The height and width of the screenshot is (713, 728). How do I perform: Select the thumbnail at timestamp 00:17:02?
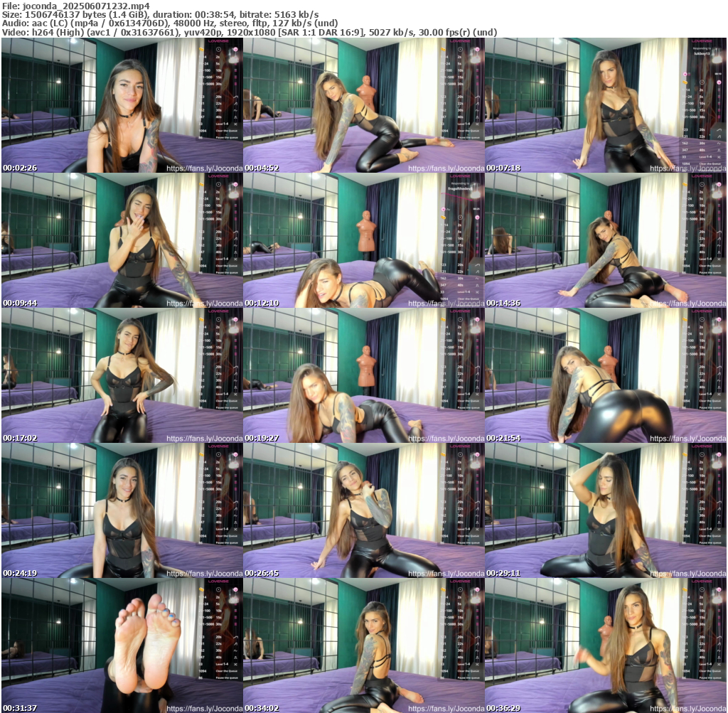pyautogui.click(x=122, y=375)
